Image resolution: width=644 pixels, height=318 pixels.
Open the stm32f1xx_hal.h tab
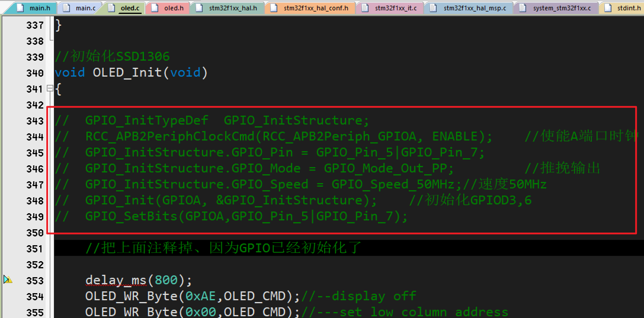point(227,8)
